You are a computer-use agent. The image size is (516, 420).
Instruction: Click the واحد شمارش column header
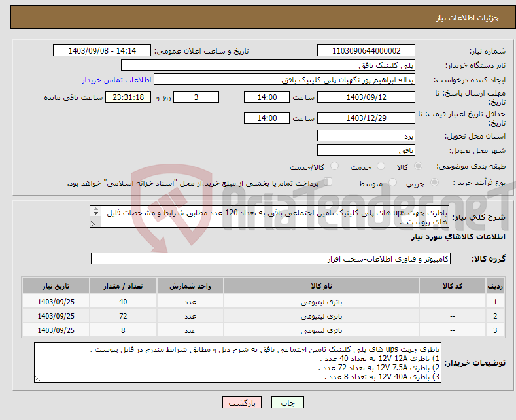pyautogui.click(x=190, y=286)
